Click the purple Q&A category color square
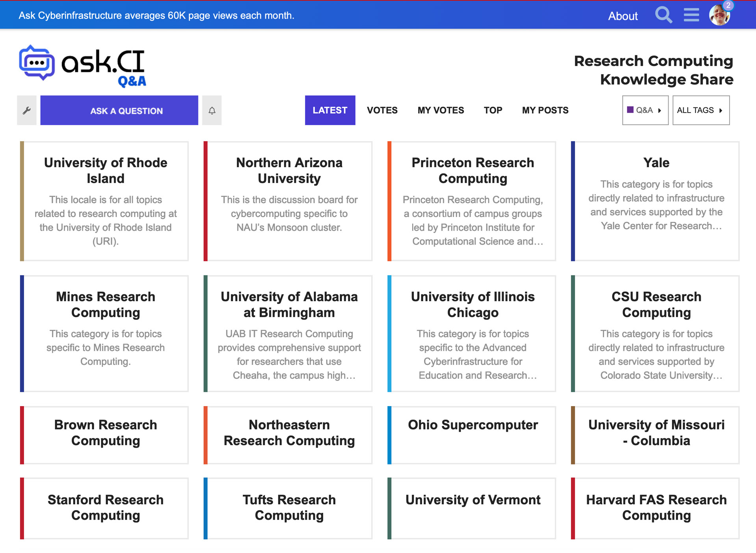The image size is (756, 553). 630,110
